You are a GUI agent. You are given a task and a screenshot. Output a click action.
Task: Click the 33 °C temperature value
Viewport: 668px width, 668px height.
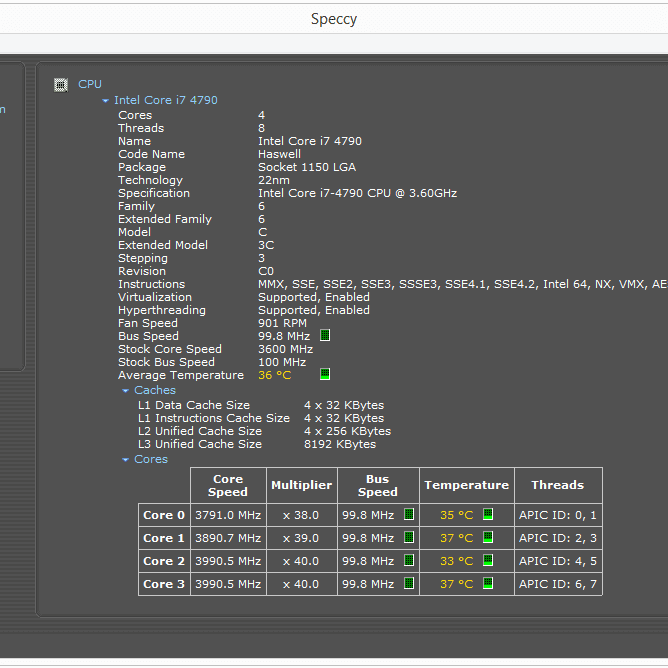(457, 561)
